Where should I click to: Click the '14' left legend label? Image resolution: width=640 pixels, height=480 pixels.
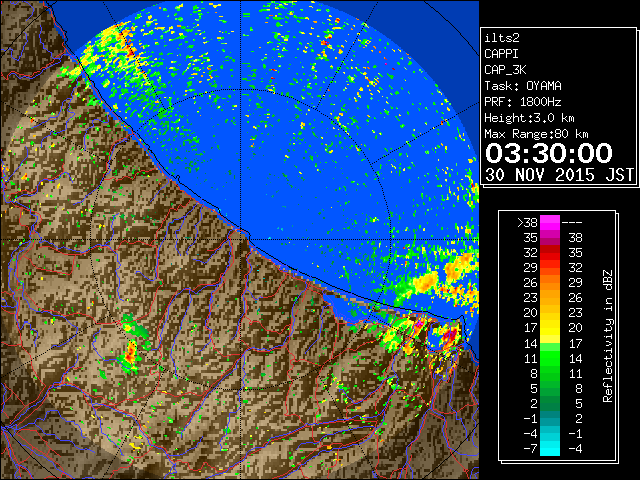[x=531, y=343]
